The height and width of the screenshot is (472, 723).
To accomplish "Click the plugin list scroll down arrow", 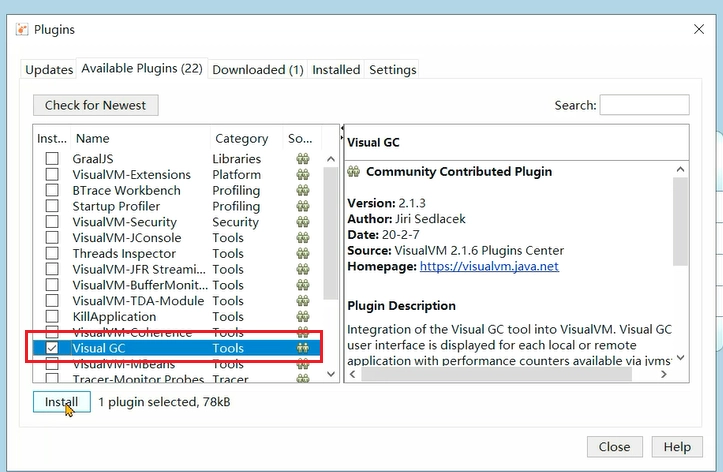I will 331,374.
